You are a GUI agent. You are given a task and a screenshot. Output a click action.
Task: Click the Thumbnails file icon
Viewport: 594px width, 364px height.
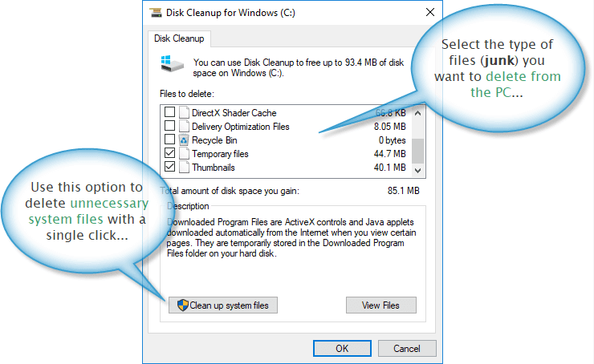(x=184, y=167)
